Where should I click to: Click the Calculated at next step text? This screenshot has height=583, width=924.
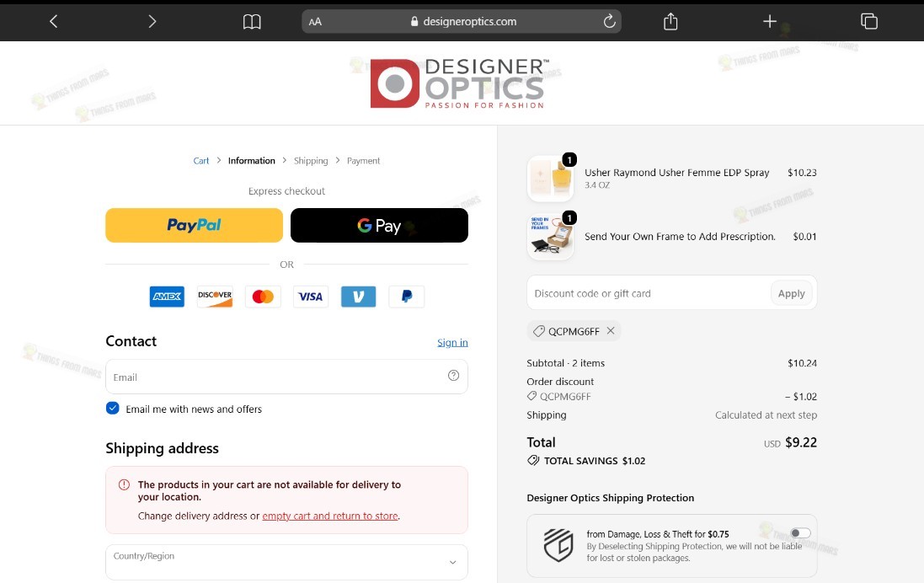pyautogui.click(x=766, y=415)
